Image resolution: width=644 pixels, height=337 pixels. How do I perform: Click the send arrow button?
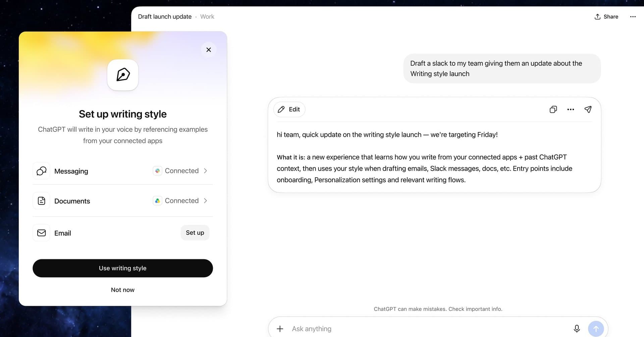(596, 329)
